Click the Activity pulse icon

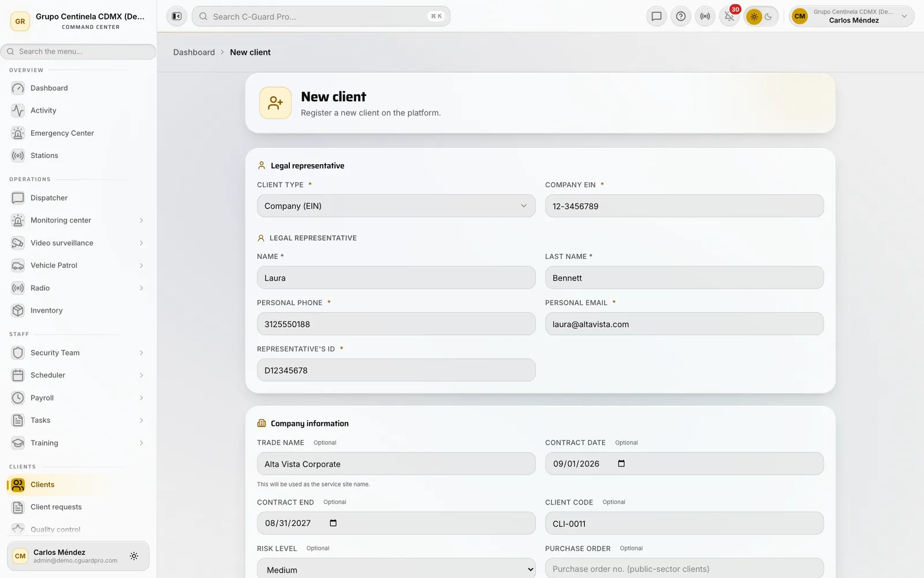tap(18, 110)
